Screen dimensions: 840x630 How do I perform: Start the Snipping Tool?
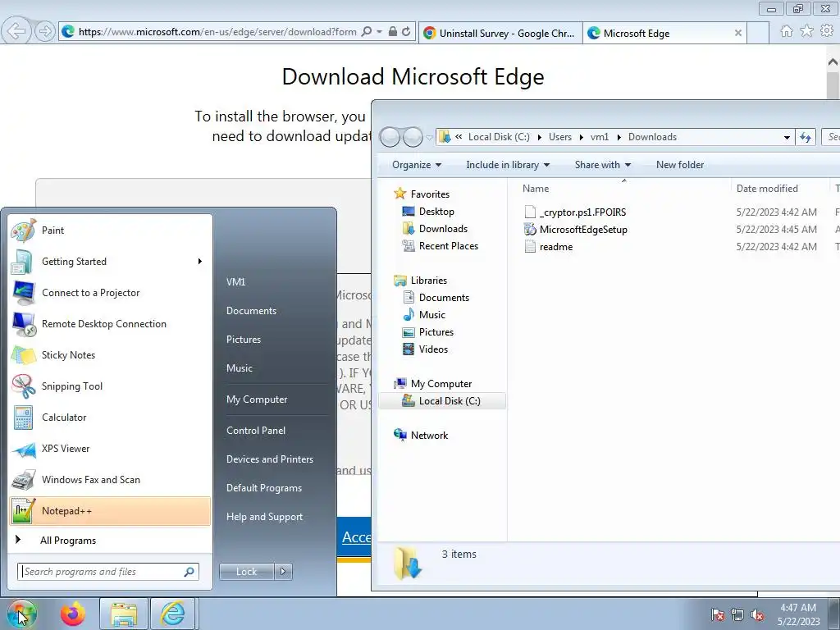(110, 386)
